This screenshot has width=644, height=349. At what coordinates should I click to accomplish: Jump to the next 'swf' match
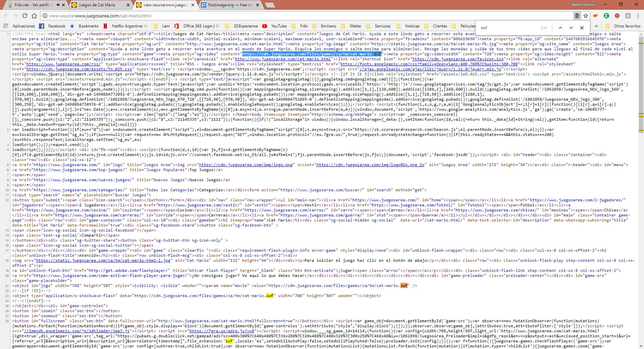(571, 28)
